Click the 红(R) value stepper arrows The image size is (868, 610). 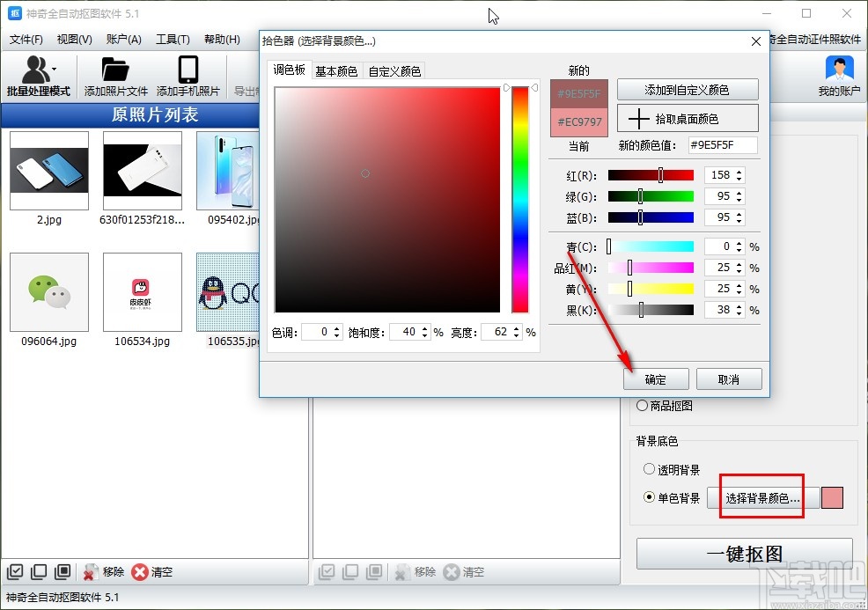[x=739, y=175]
